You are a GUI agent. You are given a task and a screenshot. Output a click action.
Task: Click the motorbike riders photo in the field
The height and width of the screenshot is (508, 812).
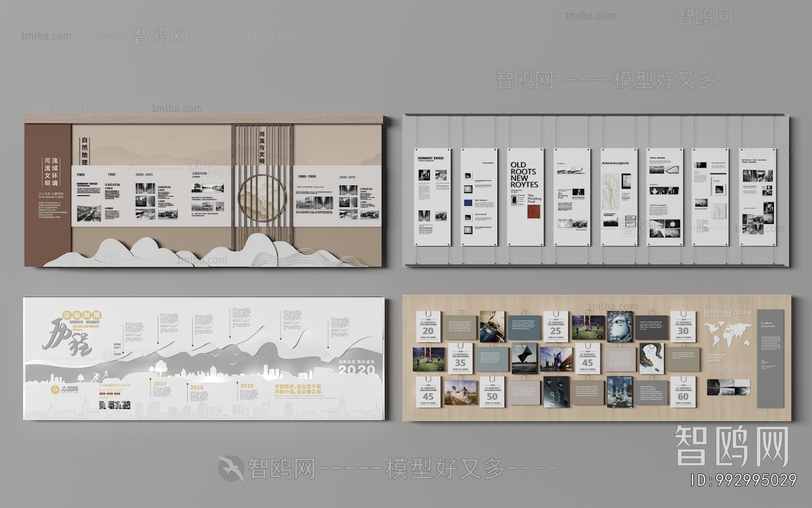(x=461, y=393)
